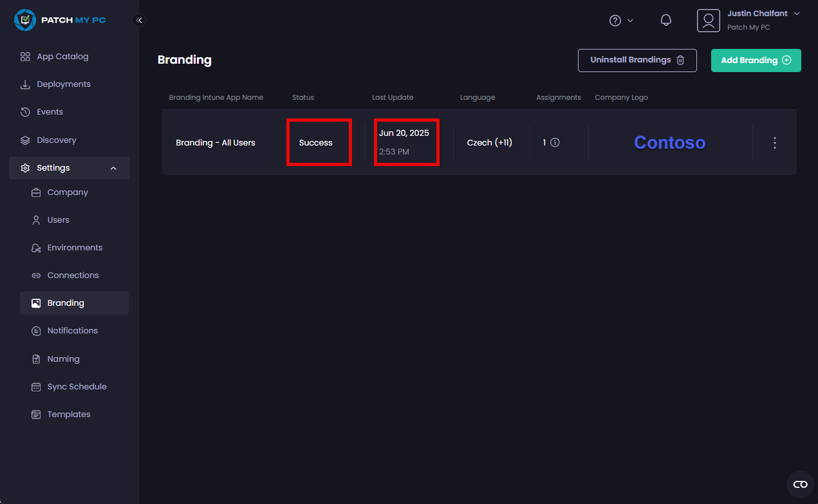Open the notifications bell icon
The image size is (818, 504).
coord(666,21)
